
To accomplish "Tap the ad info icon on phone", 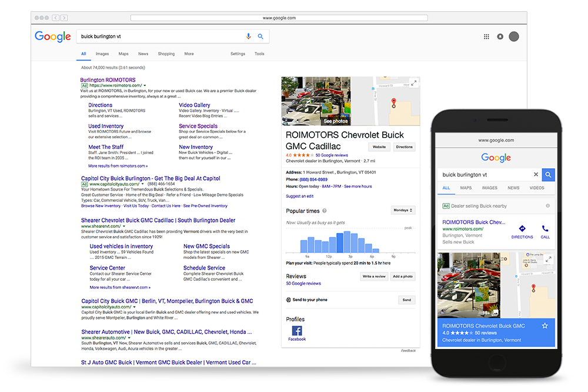I will point(548,206).
